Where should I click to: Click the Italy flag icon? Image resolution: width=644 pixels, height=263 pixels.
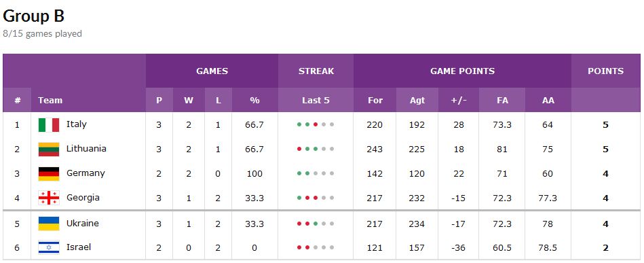point(49,125)
